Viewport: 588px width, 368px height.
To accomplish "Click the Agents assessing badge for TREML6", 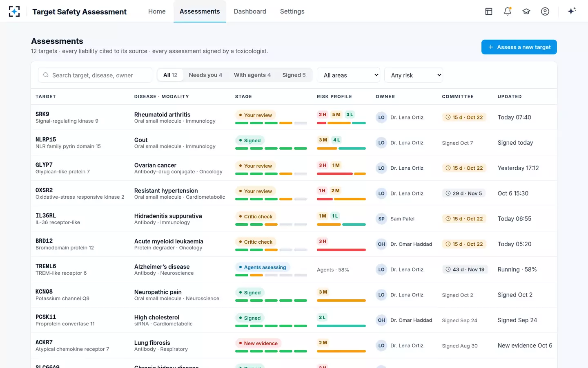I will (263, 267).
